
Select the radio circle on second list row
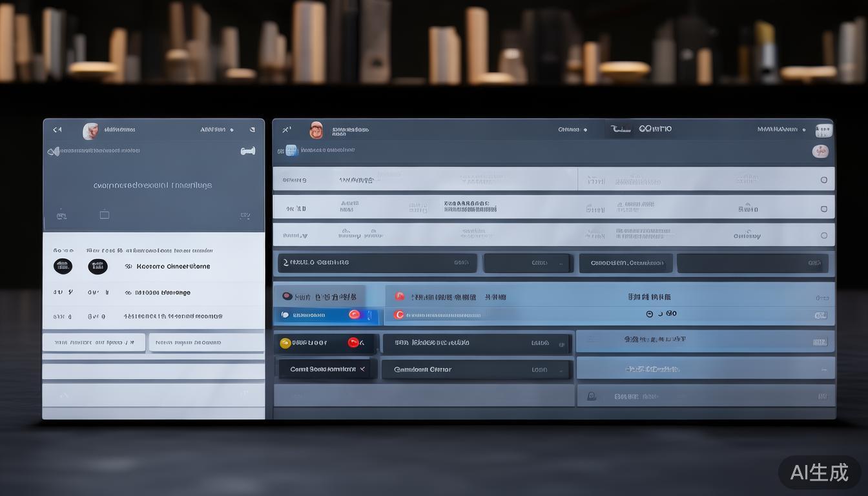(x=823, y=209)
